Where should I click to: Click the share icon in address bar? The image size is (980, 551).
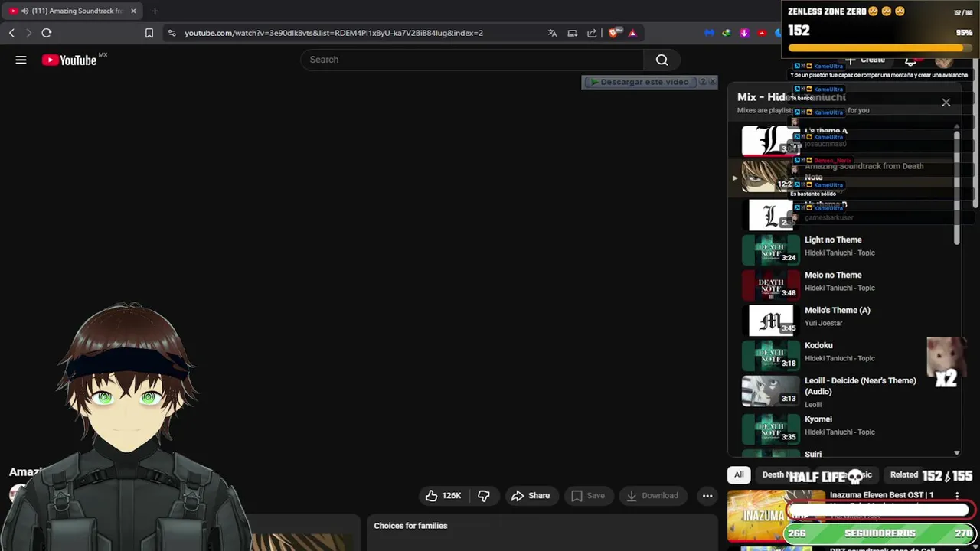pos(592,33)
